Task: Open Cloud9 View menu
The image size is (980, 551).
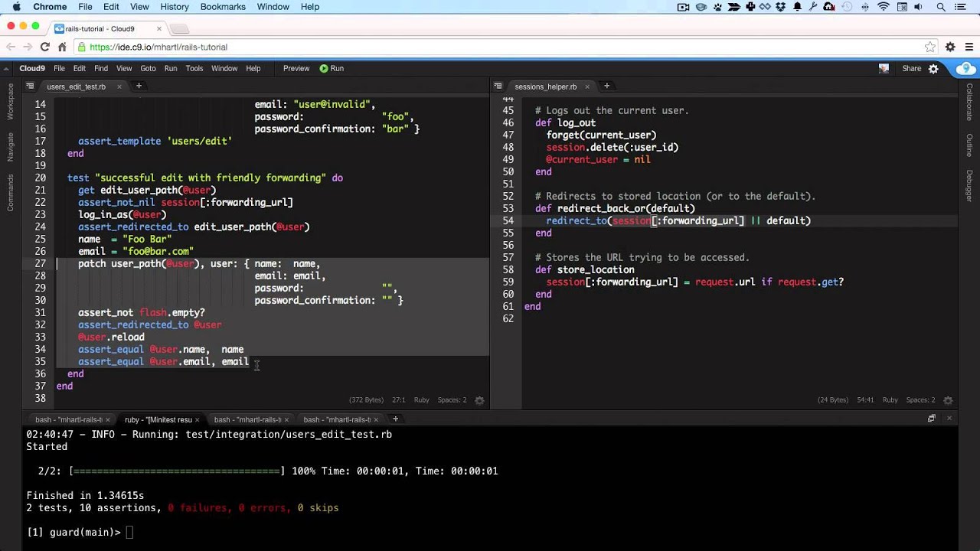Action: coord(124,68)
